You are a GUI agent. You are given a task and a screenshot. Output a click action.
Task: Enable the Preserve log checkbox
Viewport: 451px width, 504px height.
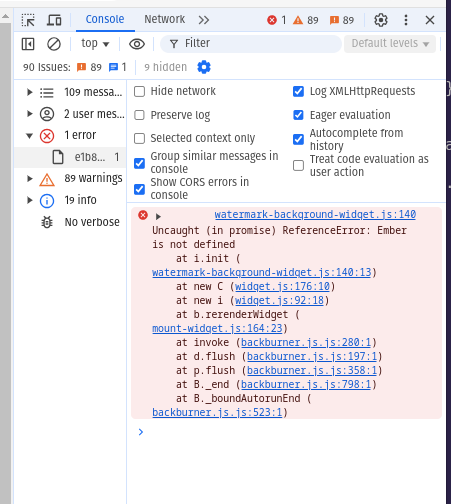(x=139, y=115)
